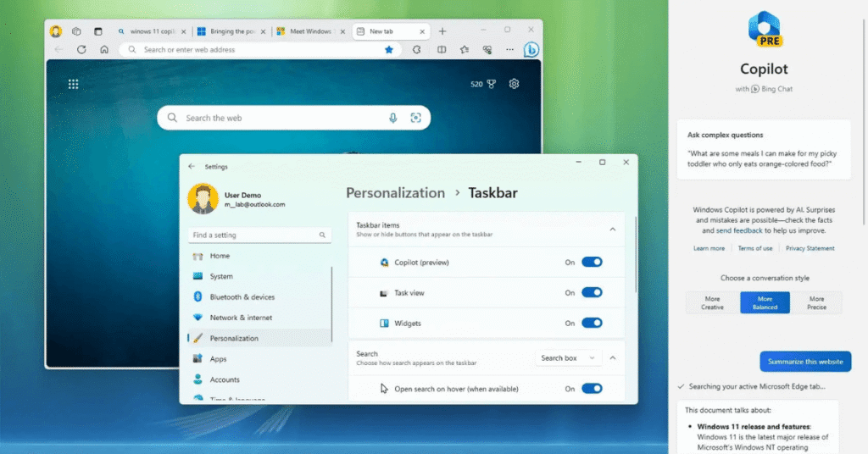Click the Edge home button
Viewport: 868px width, 454px height.
coord(104,50)
